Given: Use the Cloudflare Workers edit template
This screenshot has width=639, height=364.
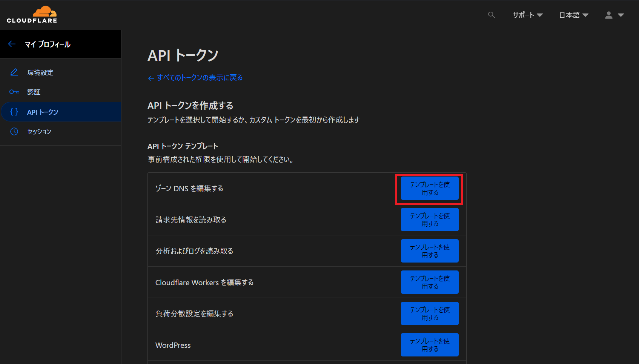Looking at the screenshot, I should pos(429,282).
